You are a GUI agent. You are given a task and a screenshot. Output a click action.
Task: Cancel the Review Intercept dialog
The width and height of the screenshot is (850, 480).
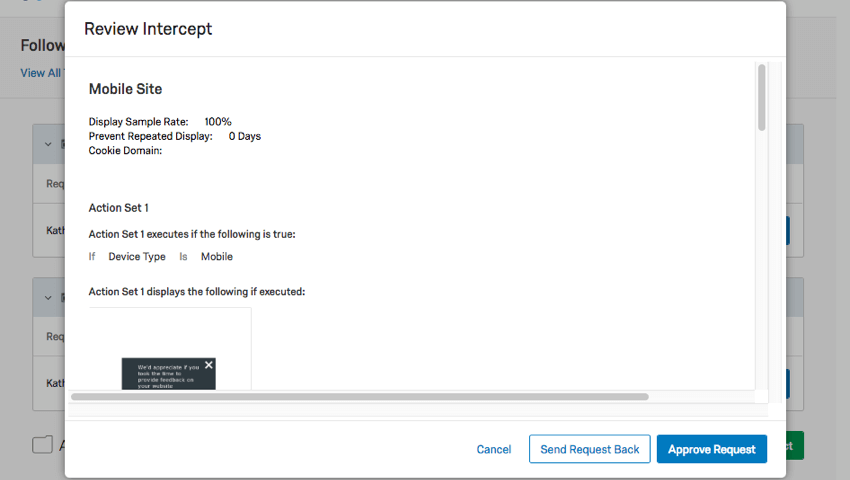tap(494, 449)
